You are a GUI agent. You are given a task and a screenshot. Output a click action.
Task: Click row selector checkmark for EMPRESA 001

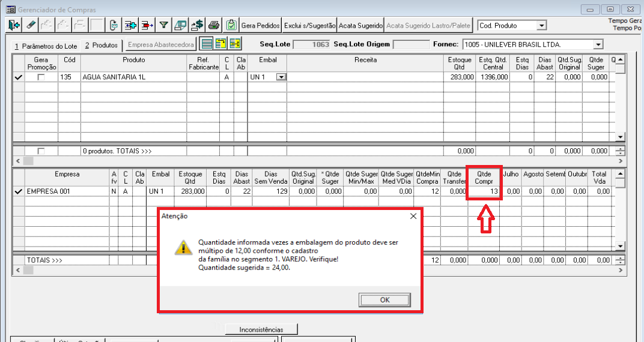pos(19,191)
